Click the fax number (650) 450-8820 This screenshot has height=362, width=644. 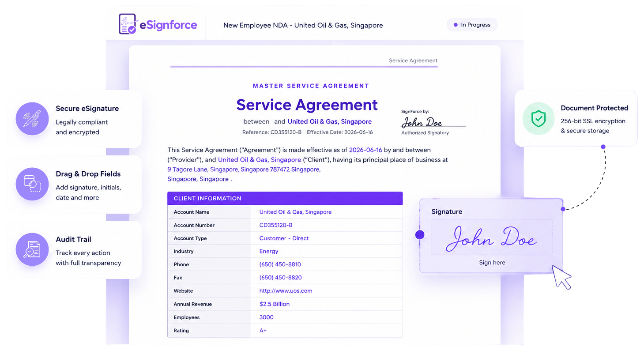click(280, 278)
